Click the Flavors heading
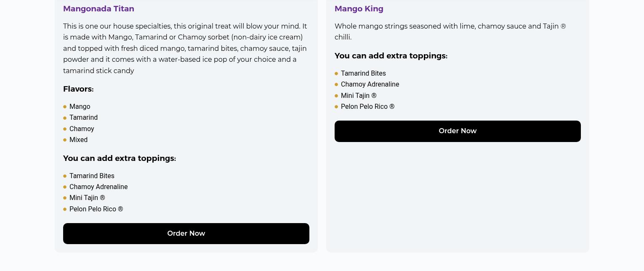This screenshot has height=271, width=644. [x=78, y=89]
